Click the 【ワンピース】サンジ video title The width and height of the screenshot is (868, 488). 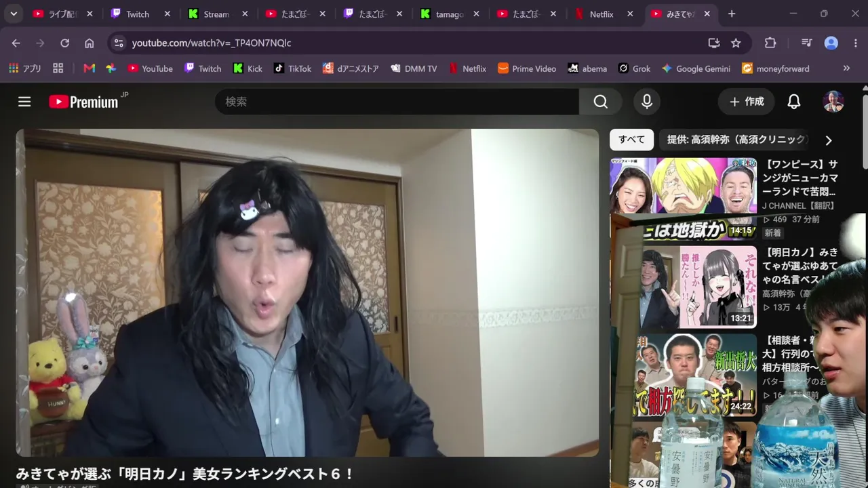coord(801,178)
